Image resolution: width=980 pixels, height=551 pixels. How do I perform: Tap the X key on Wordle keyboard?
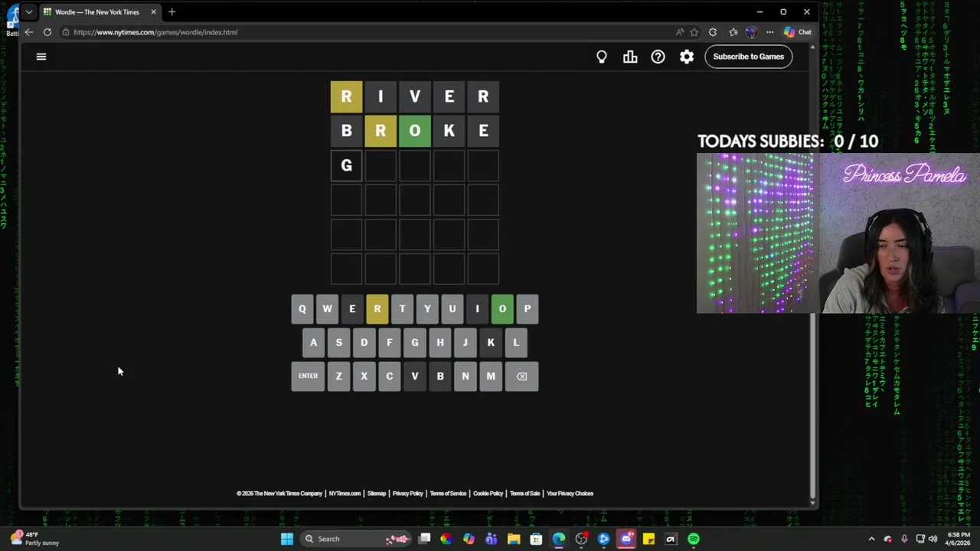point(364,377)
